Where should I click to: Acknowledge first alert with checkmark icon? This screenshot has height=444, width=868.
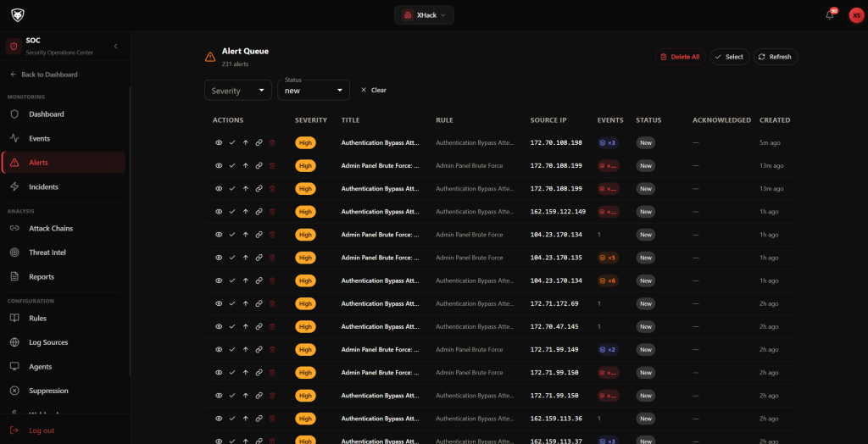[x=232, y=142]
